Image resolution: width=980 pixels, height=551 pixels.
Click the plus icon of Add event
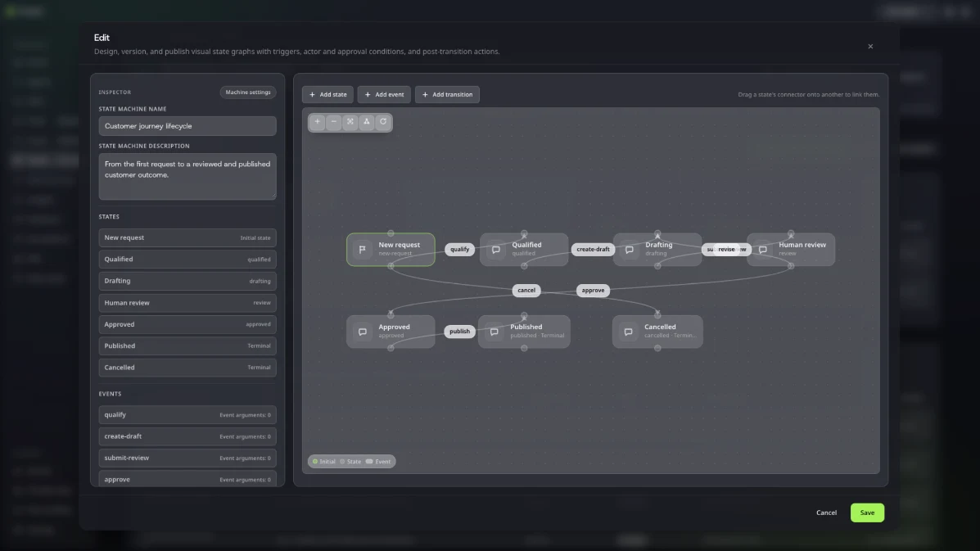click(x=368, y=94)
